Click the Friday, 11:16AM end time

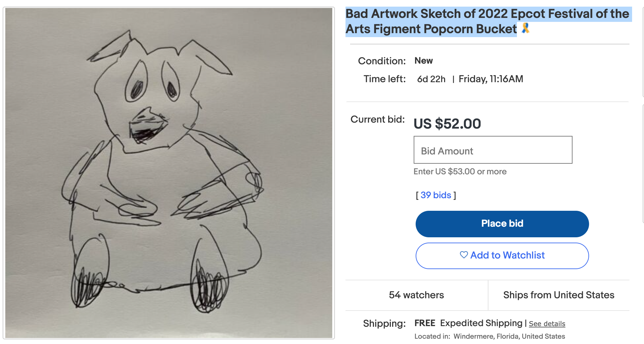491,79
